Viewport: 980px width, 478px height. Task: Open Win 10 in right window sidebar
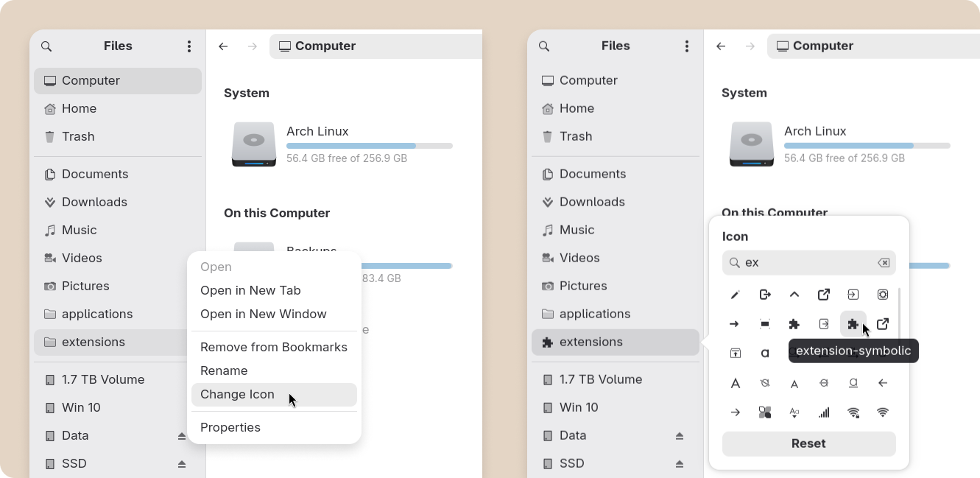coord(616,408)
